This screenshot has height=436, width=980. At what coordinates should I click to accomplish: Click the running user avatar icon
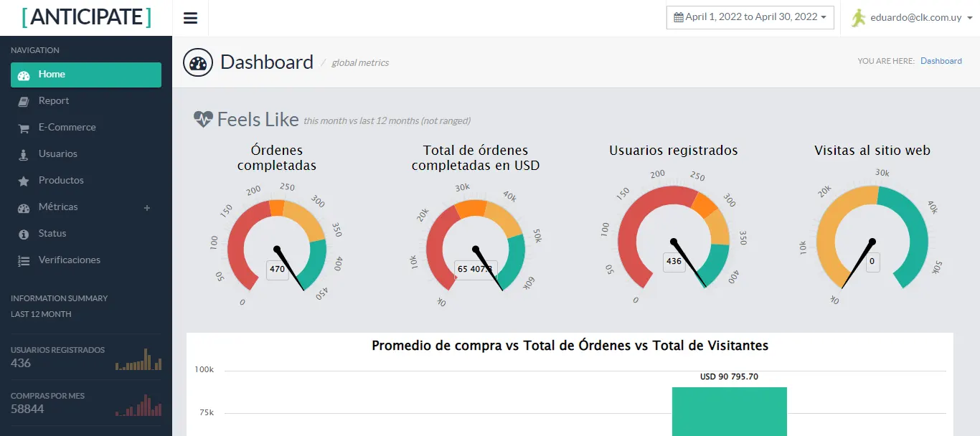(x=859, y=18)
